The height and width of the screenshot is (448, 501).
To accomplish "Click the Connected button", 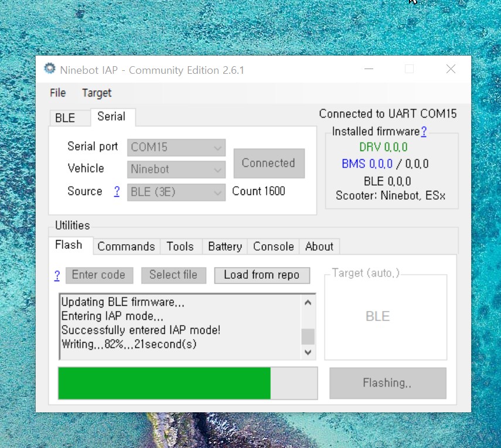I will (269, 163).
